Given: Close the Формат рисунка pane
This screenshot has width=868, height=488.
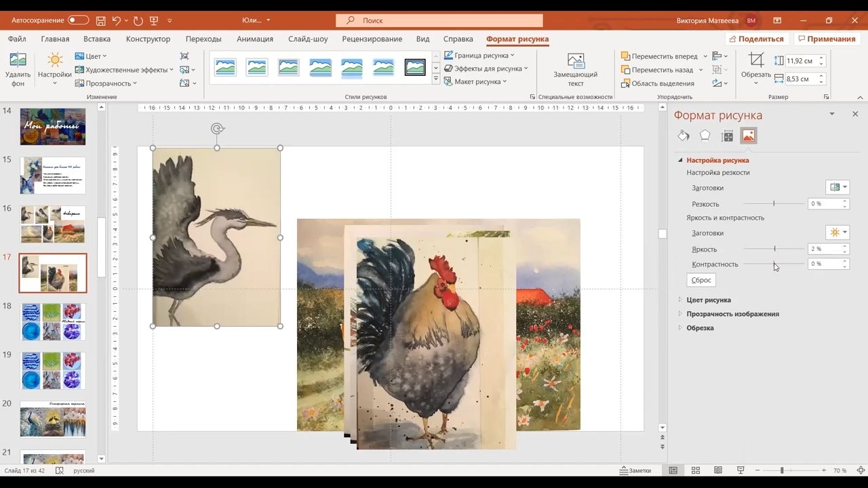Looking at the screenshot, I should pos(855,114).
